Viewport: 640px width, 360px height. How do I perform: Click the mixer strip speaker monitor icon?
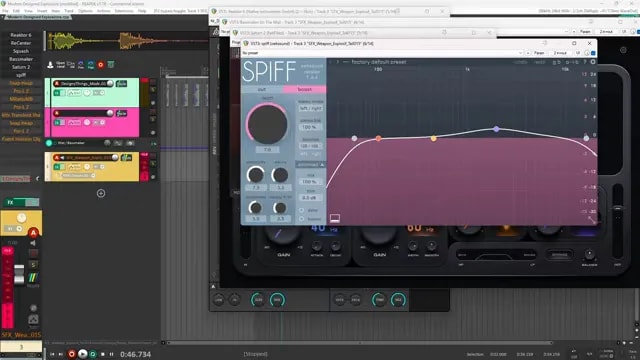[33, 243]
